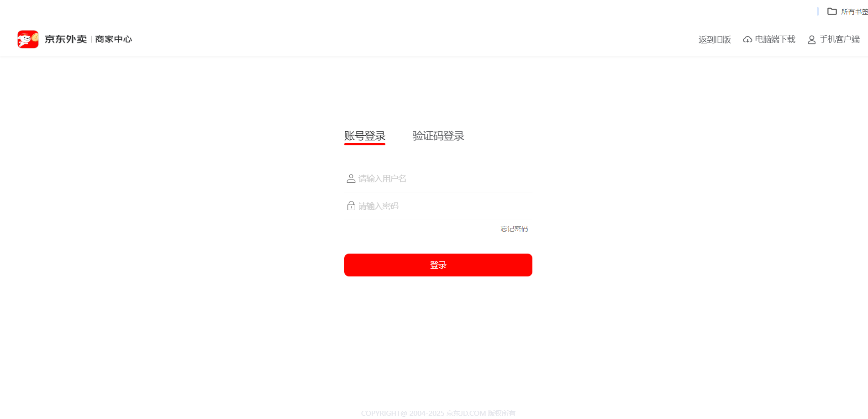Open the 手机客户端 text link
Image resolution: width=868 pixels, height=419 pixels.
click(840, 40)
